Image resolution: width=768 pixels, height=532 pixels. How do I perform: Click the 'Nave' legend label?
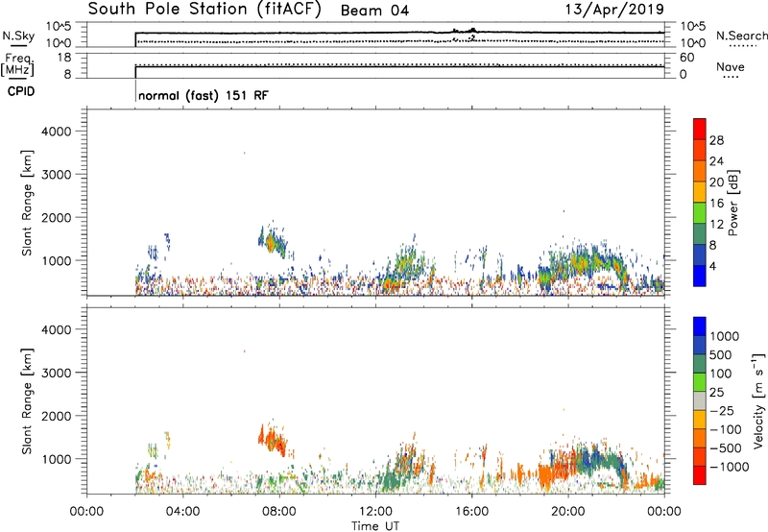pyautogui.click(x=730, y=66)
